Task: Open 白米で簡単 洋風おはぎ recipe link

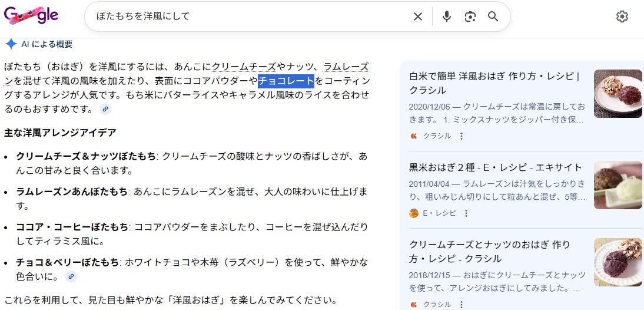Action: (x=494, y=83)
